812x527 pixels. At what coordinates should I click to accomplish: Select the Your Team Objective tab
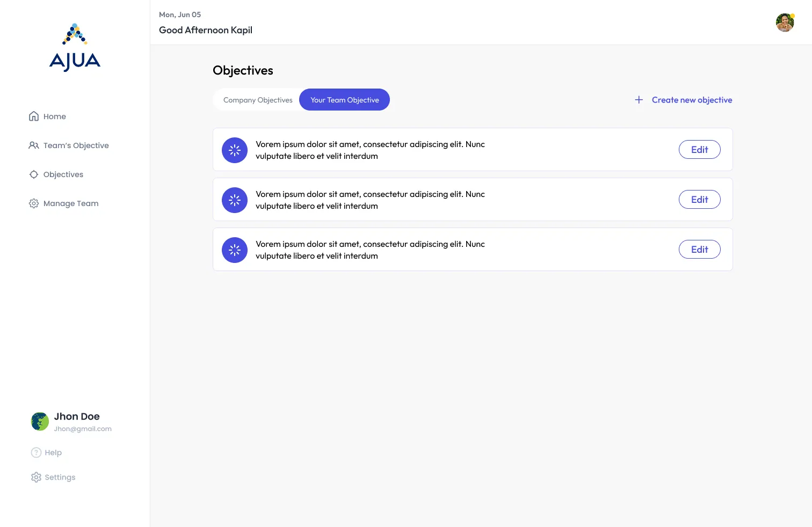344,99
